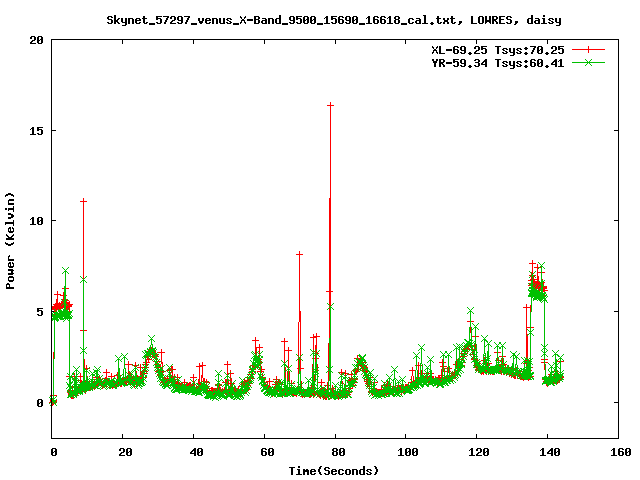
Task: Click the x-axis tick label 120
Action: click(x=479, y=452)
